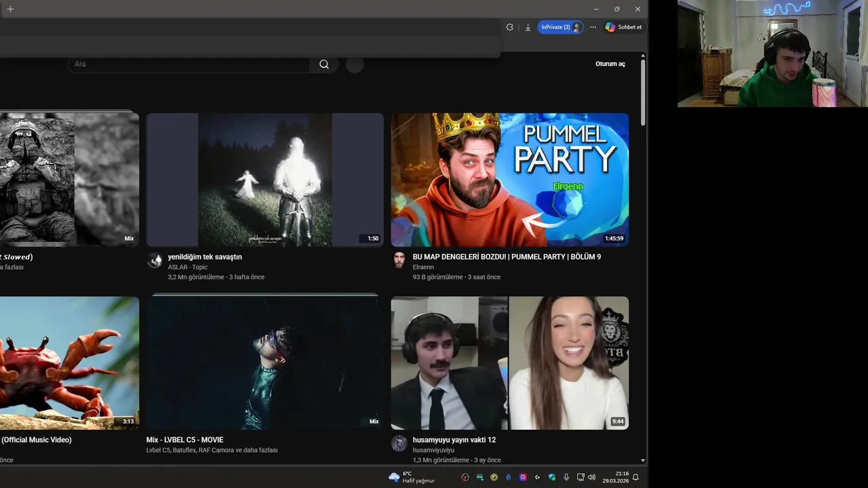
Task: Click the InPrivate (3) profile badge
Action: pos(560,27)
